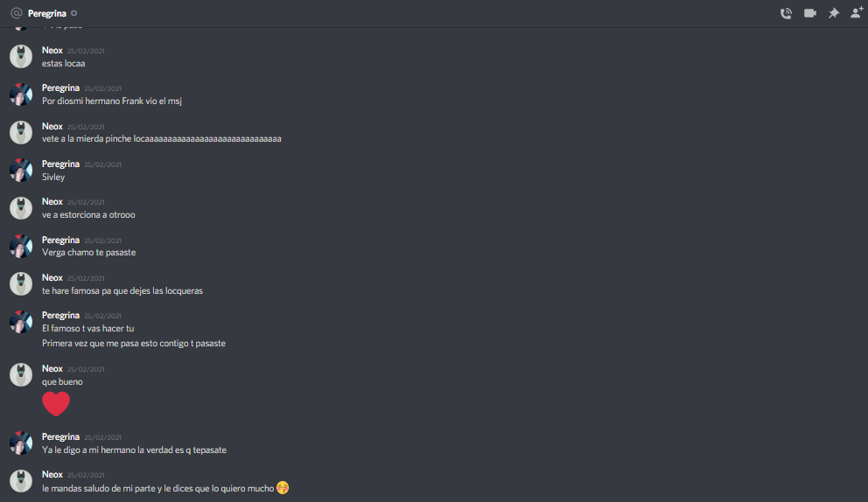Click Peregrina avatar beside "El famoso t vas hacer tu"
This screenshot has width=868, height=502.
tap(21, 322)
